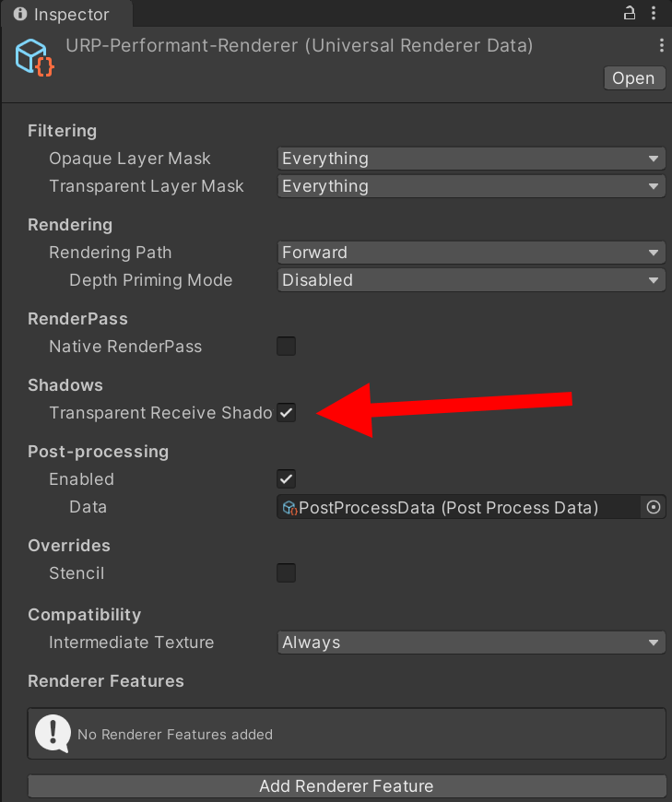
Task: Enable the Native RenderPass checkbox
Action: [287, 347]
